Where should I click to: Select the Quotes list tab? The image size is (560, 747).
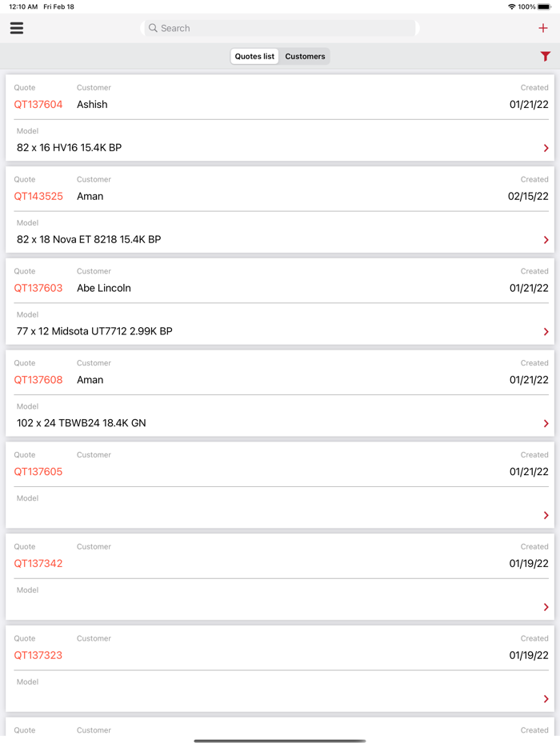coord(254,56)
